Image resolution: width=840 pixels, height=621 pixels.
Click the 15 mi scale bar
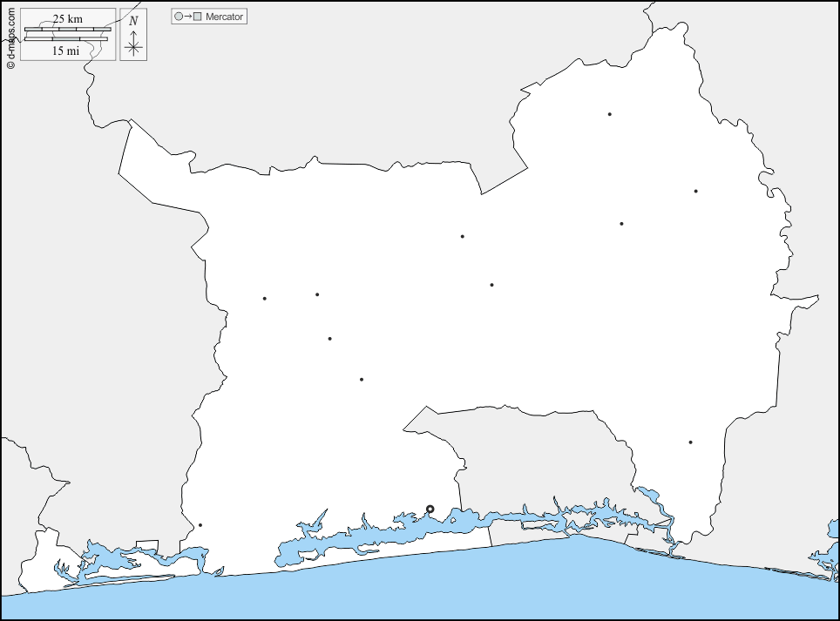click(66, 39)
